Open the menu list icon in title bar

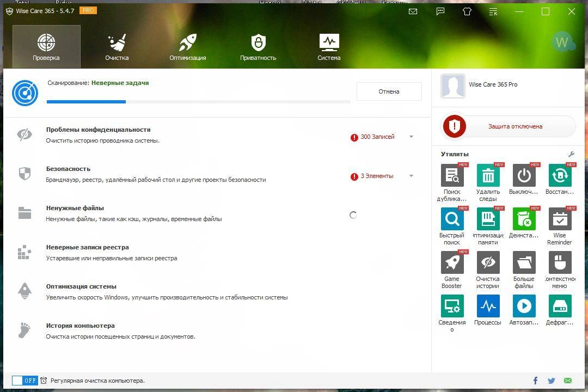(493, 11)
